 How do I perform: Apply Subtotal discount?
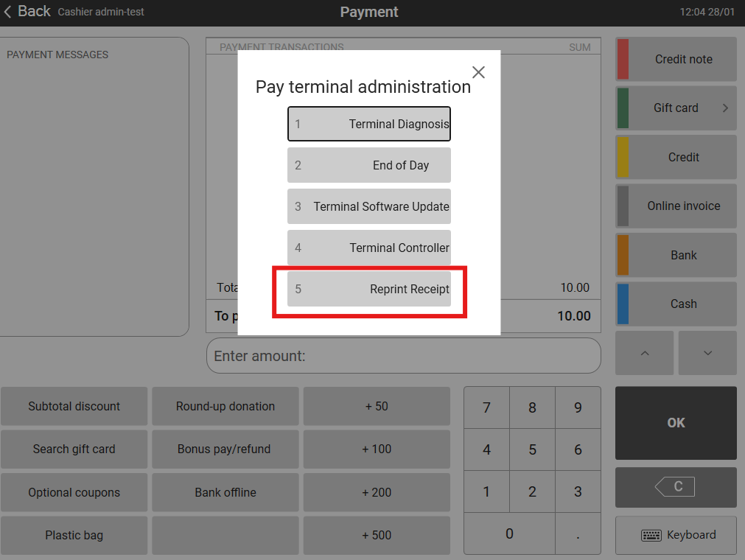coord(74,406)
